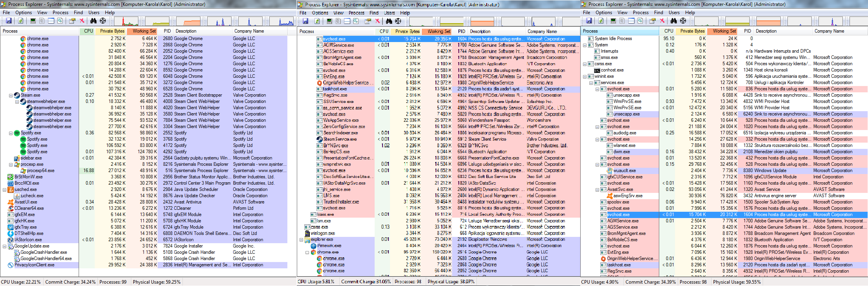Image resolution: width=868 pixels, height=286 pixels.
Task: Collapse the jusched.exe tree in left window
Action: [4, 189]
